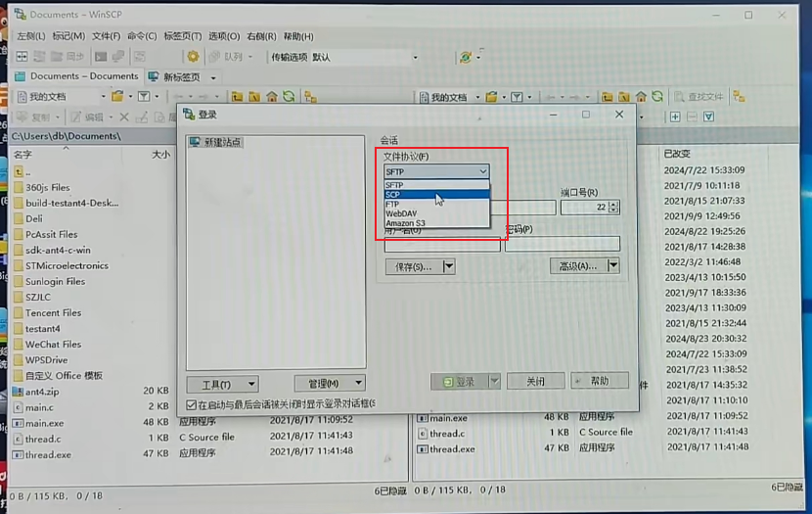The height and width of the screenshot is (514, 812).
Task: Click the port number field showing 22
Action: (x=584, y=208)
